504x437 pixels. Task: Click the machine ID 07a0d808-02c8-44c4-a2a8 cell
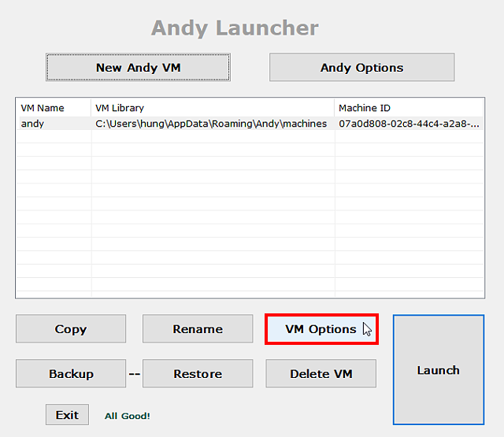point(409,124)
